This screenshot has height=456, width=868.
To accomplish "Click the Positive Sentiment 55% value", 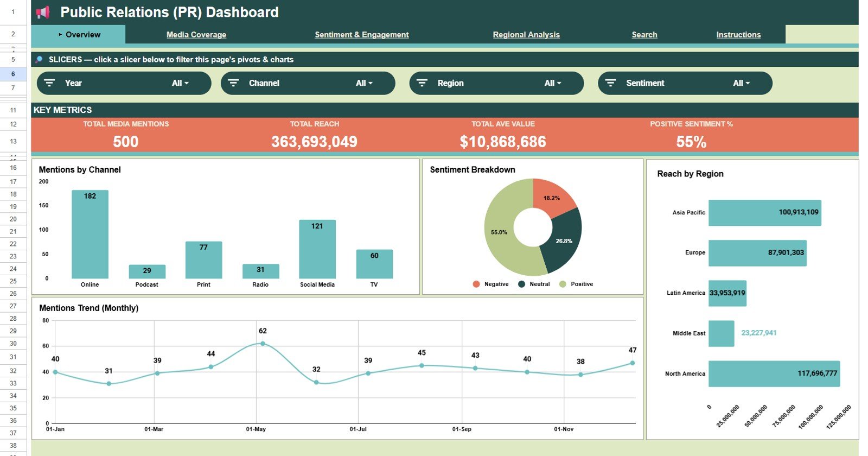I will [691, 142].
